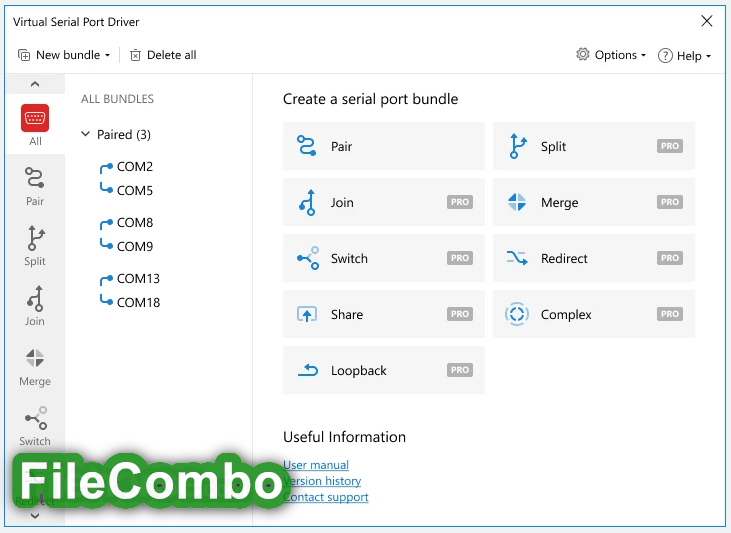Open the Pair category in sidebar
The width and height of the screenshot is (731, 533).
click(x=35, y=186)
